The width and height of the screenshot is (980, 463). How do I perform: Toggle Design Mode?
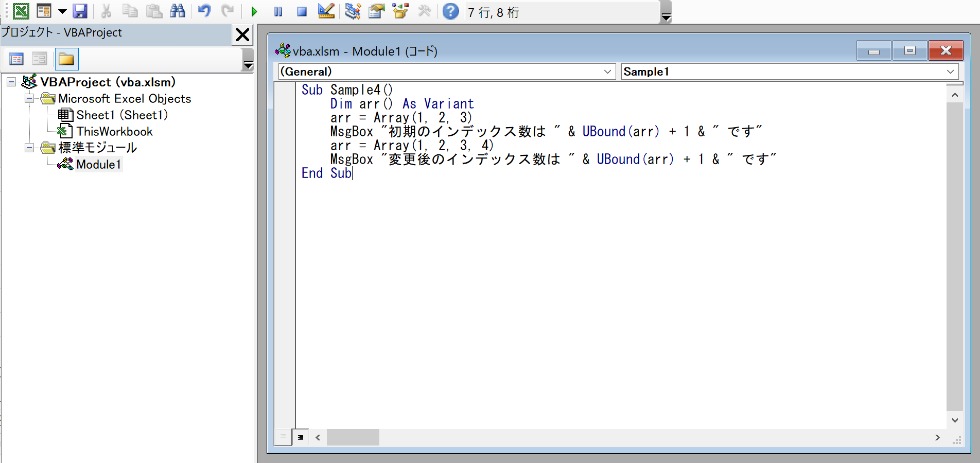point(326,11)
